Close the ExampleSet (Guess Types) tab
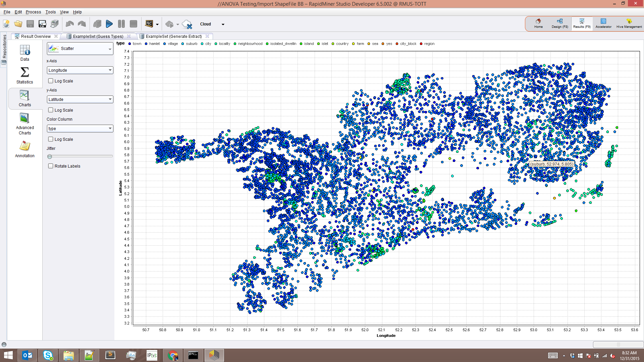644x362 pixels. click(x=129, y=36)
